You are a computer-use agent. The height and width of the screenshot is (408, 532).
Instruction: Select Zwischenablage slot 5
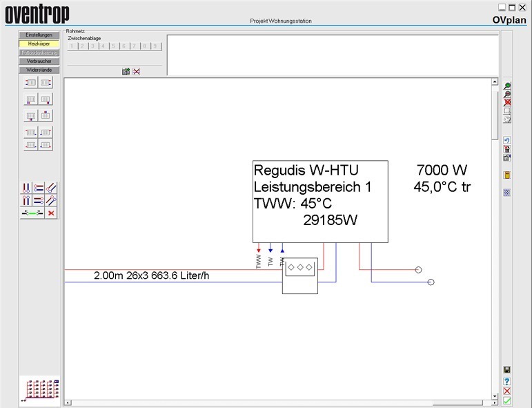pyautogui.click(x=114, y=46)
